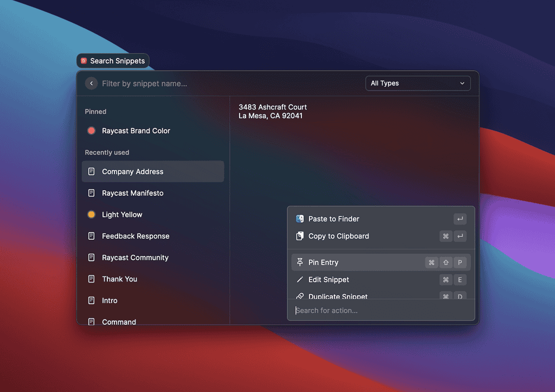
Task: Choose the Edit Snippet action
Action: coord(381,280)
